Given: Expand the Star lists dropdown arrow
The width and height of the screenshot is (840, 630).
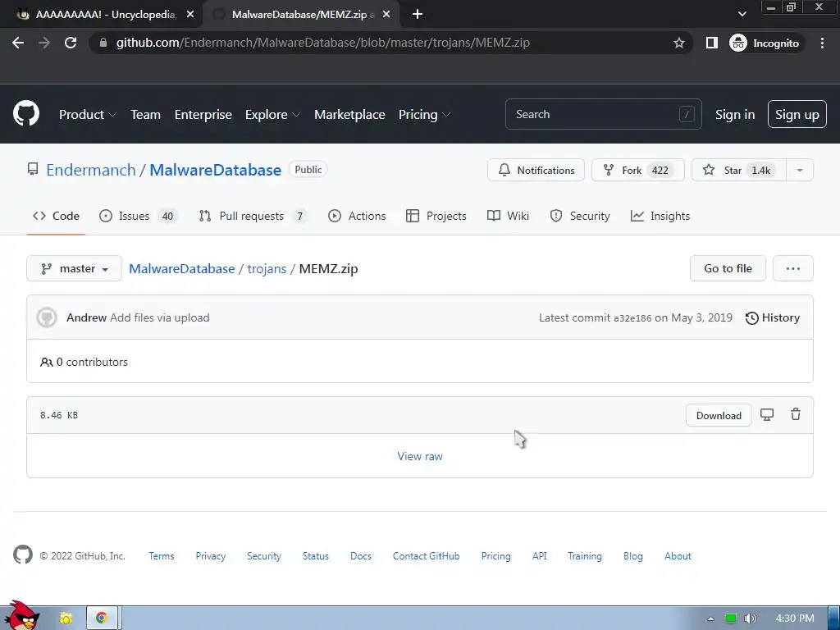Looking at the screenshot, I should (799, 171).
